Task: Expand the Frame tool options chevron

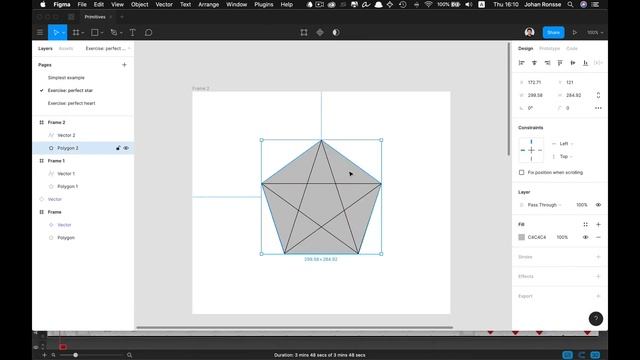Action: click(x=83, y=33)
